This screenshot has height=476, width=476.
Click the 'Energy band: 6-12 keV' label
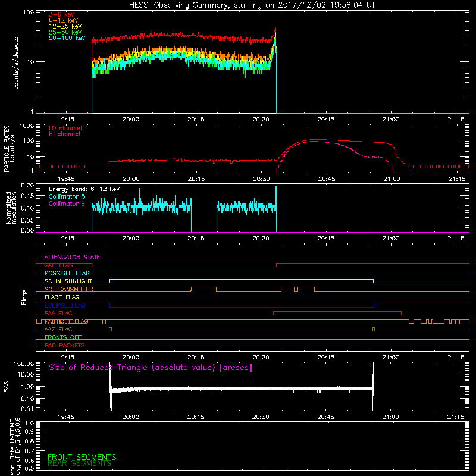pos(84,189)
